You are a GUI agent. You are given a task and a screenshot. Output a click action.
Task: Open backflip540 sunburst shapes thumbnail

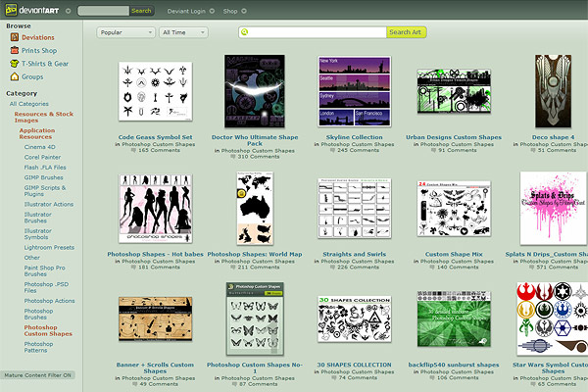[454, 318]
